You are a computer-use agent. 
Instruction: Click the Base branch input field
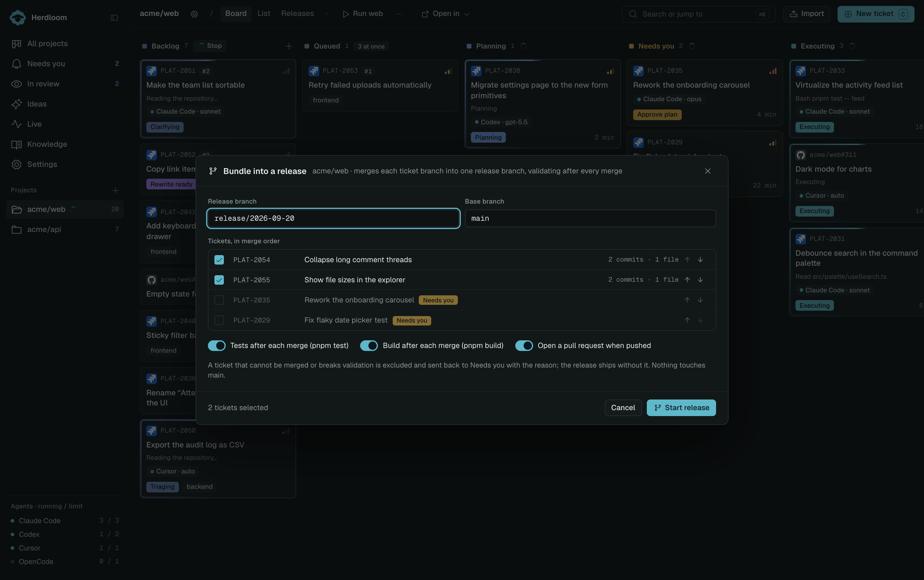click(590, 218)
